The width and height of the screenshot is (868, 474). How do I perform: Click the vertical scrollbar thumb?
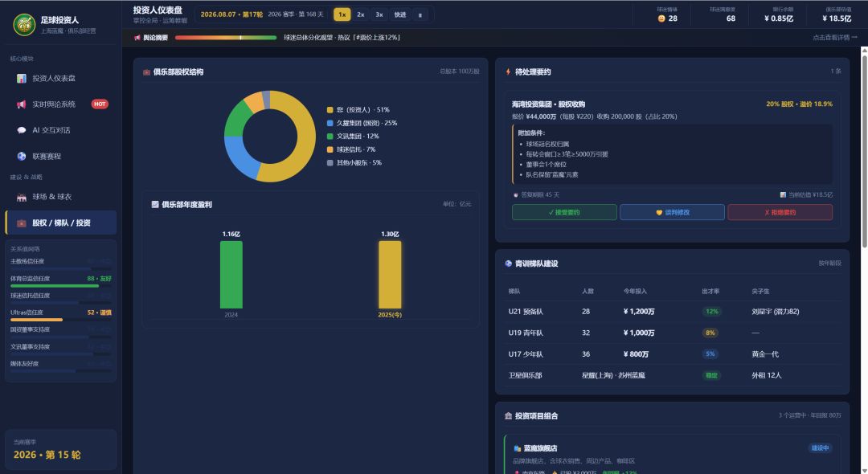click(x=864, y=151)
